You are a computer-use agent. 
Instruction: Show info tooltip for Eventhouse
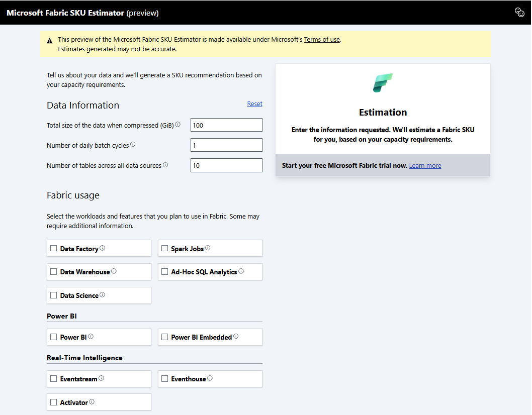point(210,378)
